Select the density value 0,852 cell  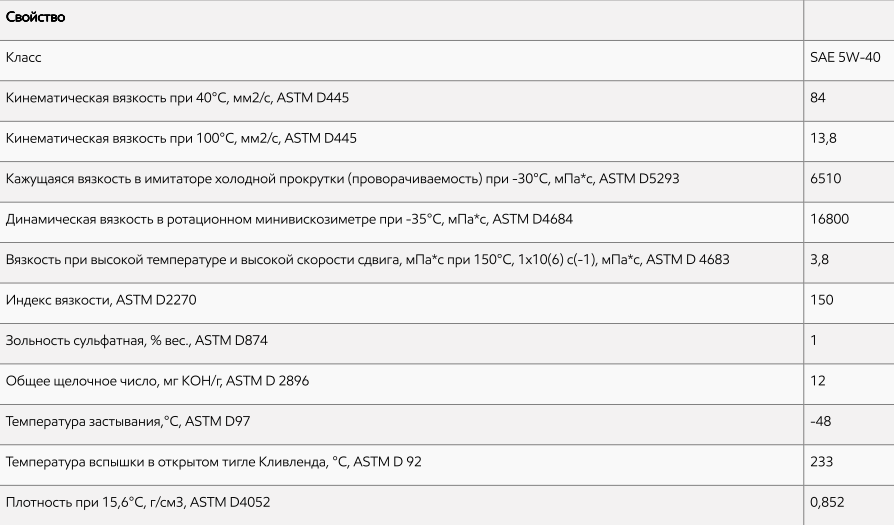point(826,503)
